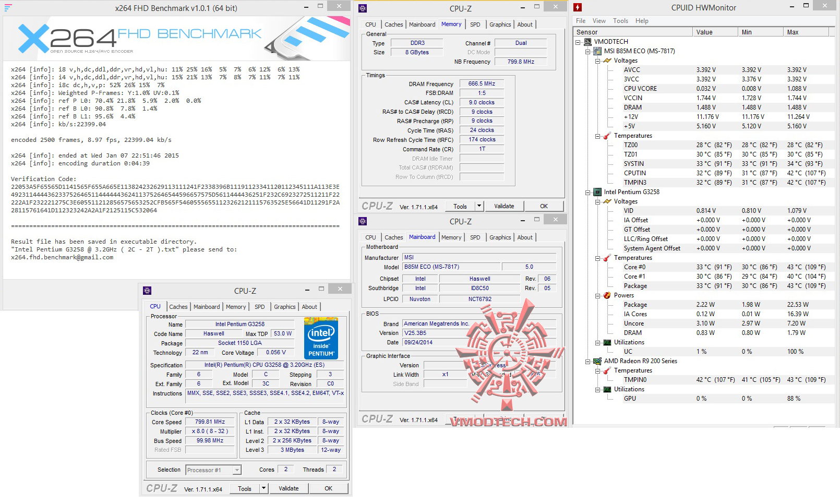Open About tab in CPU-Z Memory window
The image size is (840, 504).
click(x=525, y=25)
